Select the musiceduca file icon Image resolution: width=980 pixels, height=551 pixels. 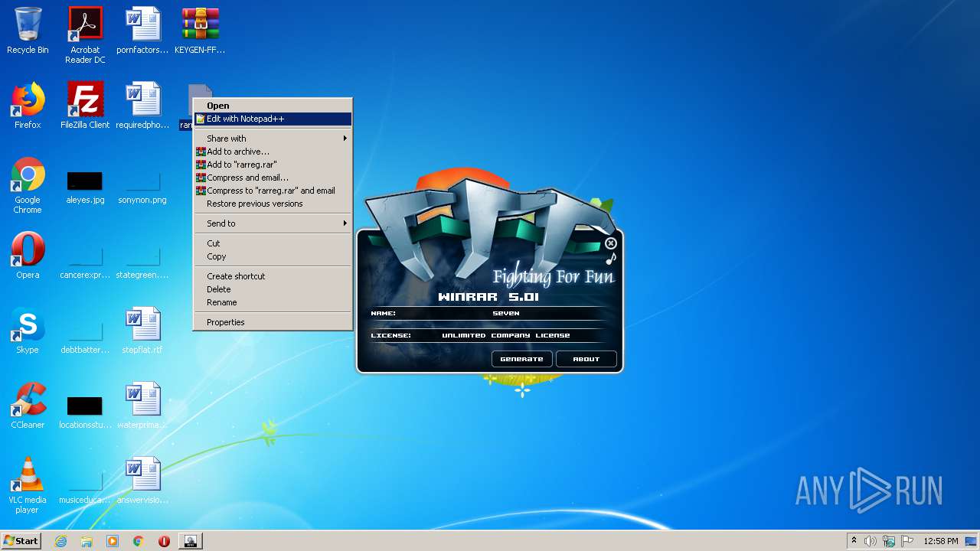[85, 488]
